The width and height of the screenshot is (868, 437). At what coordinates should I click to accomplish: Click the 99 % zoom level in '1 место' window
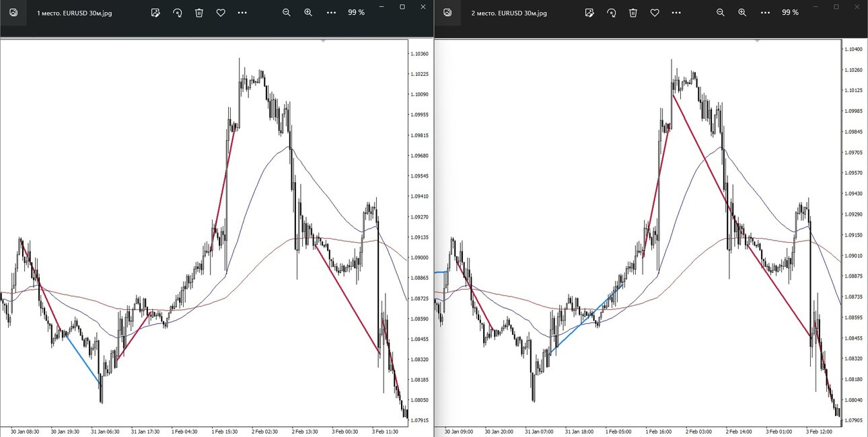coord(356,13)
